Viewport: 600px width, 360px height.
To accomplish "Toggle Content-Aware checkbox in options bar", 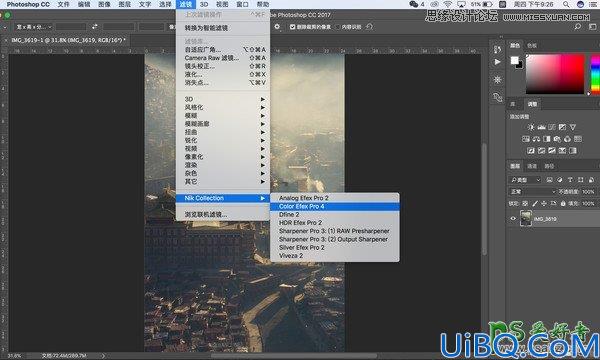I will point(338,27).
